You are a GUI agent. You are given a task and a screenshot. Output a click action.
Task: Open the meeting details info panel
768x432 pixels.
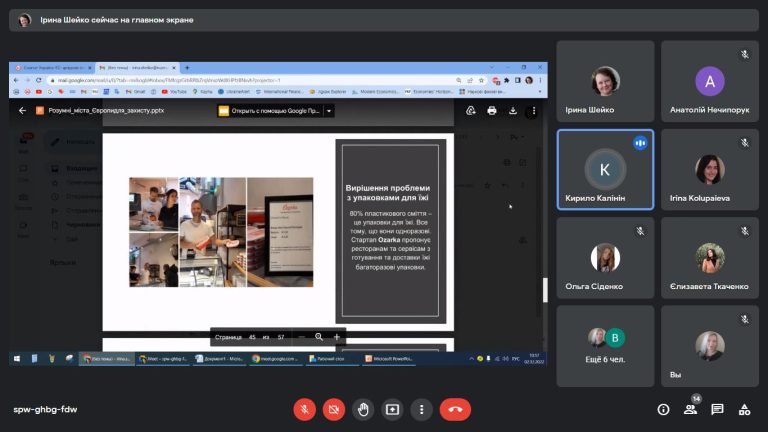(x=663, y=409)
